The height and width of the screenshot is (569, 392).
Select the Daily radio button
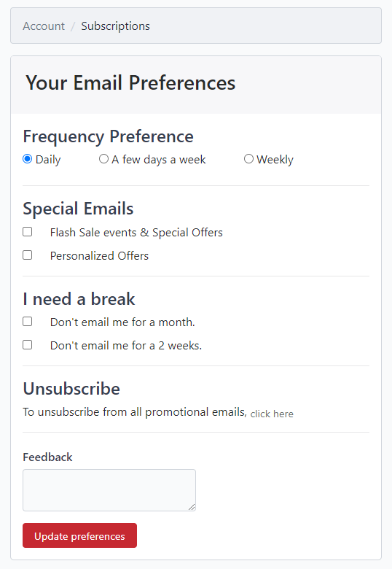[x=27, y=159]
